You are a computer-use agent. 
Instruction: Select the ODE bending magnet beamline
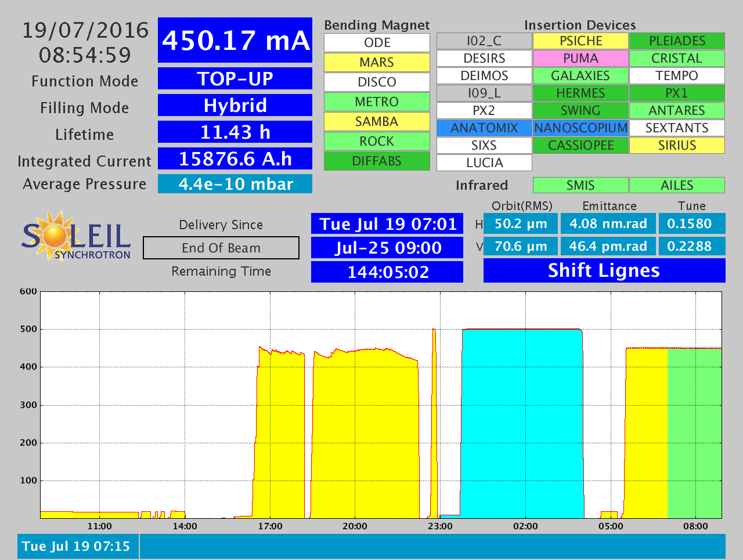pyautogui.click(x=377, y=42)
